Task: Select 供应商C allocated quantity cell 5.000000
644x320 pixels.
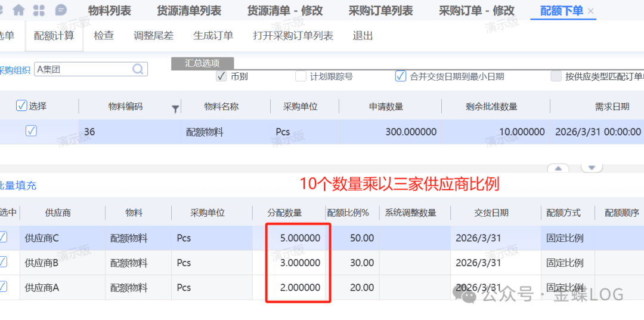Action: 299,238
